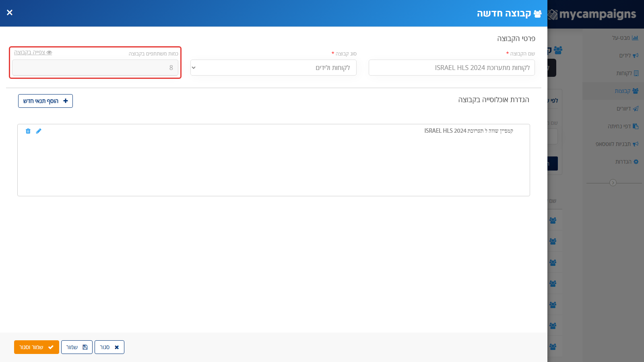This screenshot has width=644, height=362.
Task: Close the new group dialog with X
Action: [x=10, y=12]
